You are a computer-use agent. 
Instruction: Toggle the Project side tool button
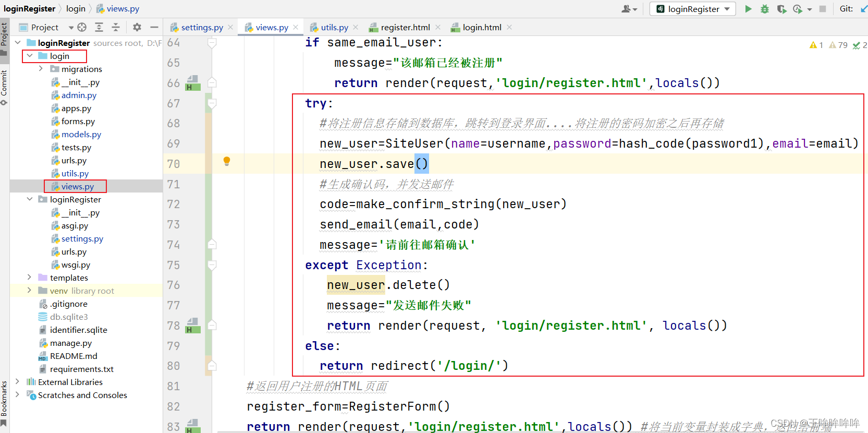coord(4,38)
